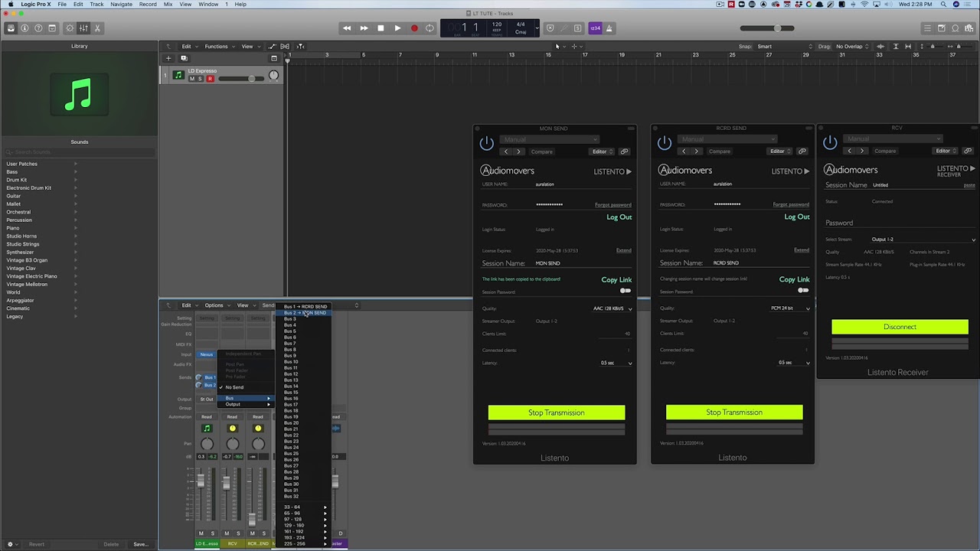
Task: Open the Output submenu in send menu
Action: 245,404
